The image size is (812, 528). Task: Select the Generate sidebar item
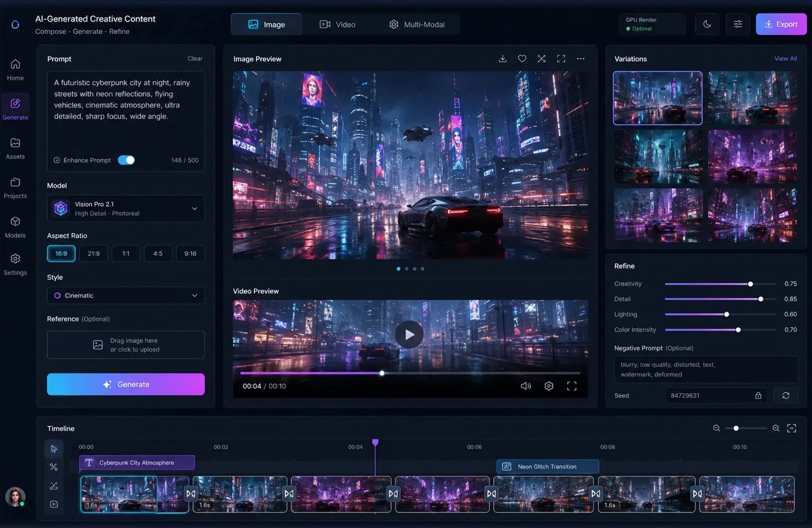click(15, 109)
